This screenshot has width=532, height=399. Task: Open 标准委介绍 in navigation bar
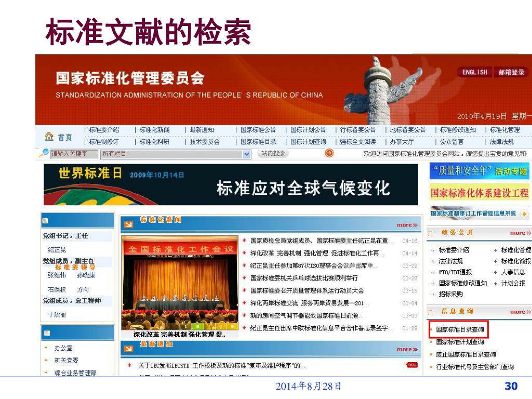point(104,129)
